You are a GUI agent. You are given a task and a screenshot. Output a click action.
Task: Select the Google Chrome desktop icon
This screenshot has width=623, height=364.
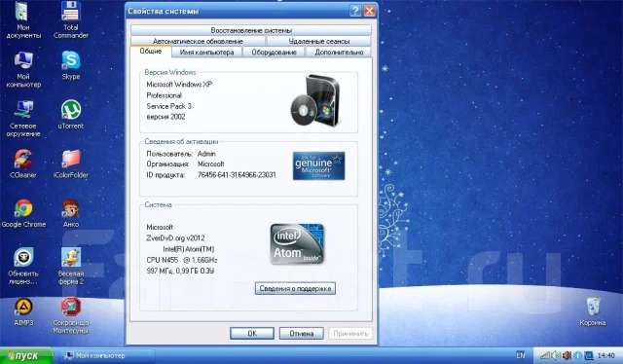point(23,213)
